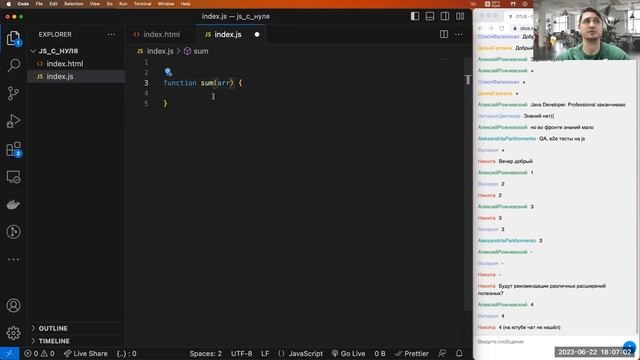Split the editor right
The height and width of the screenshot is (360, 640).
[444, 34]
